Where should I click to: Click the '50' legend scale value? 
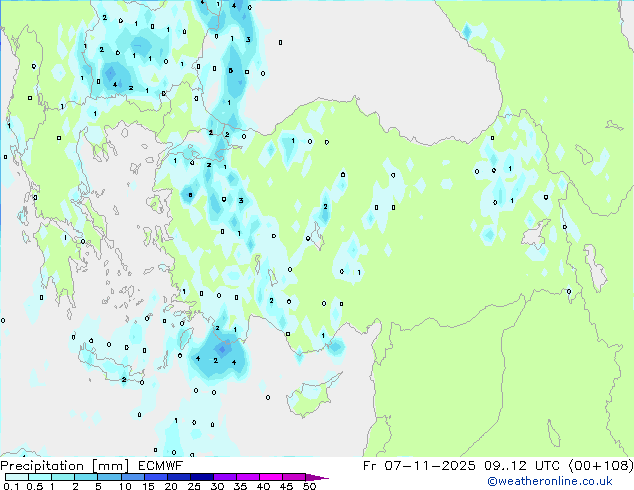tap(309, 486)
